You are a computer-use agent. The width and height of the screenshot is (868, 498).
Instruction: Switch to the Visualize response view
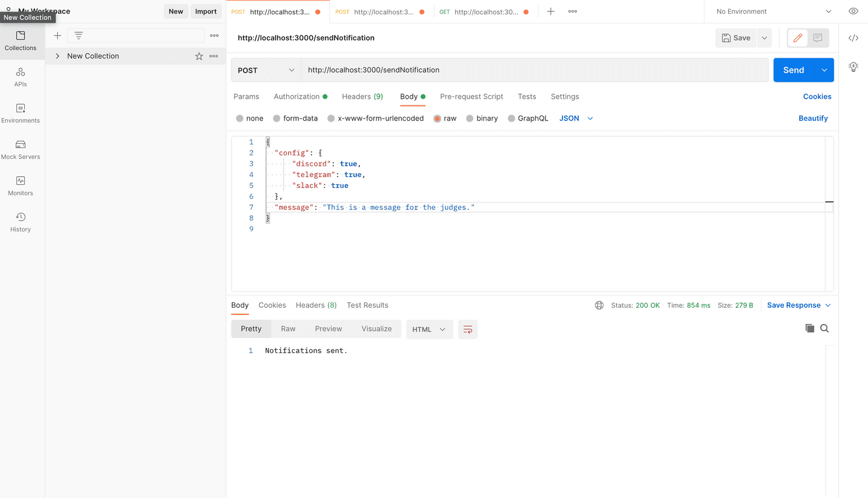pyautogui.click(x=377, y=329)
